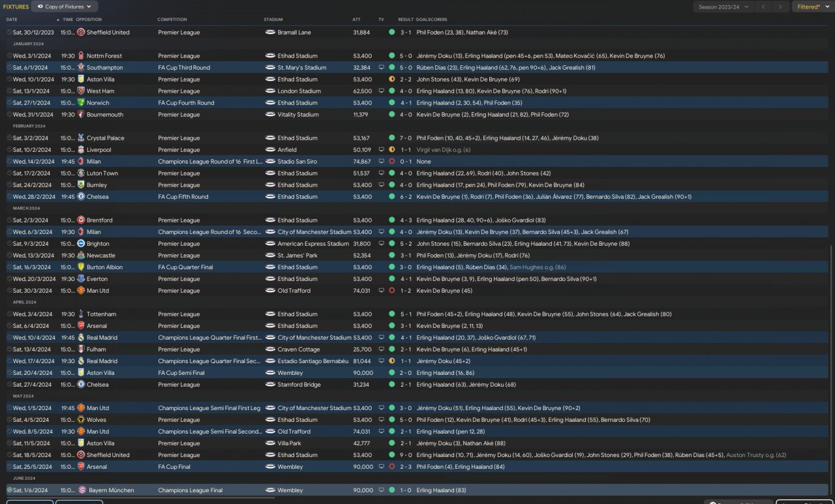Image resolution: width=835 pixels, height=504 pixels.
Task: Select the Newcastle club badge
Action: (81, 256)
